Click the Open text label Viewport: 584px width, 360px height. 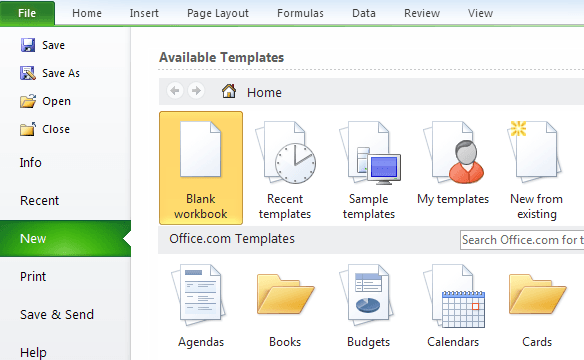tap(56, 101)
